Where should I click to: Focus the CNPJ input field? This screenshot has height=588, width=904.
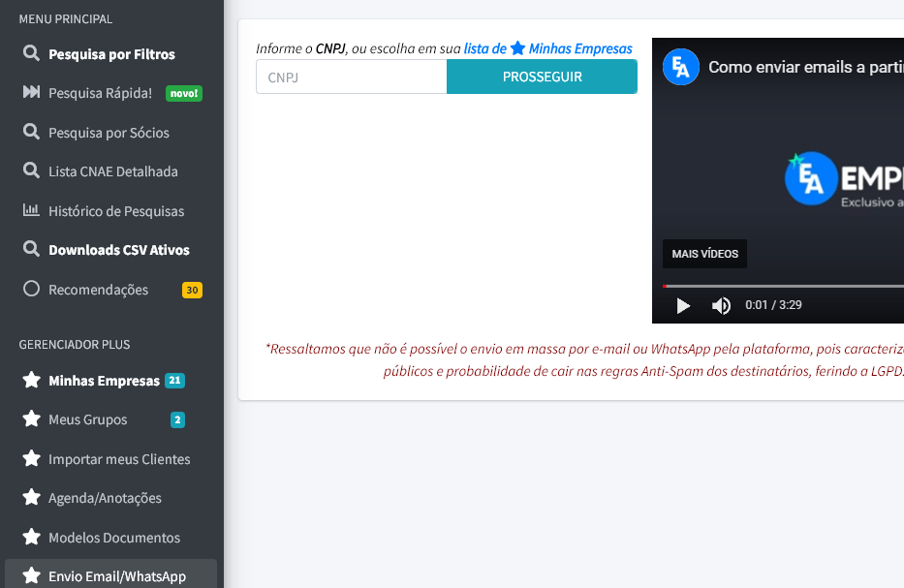coord(351,77)
